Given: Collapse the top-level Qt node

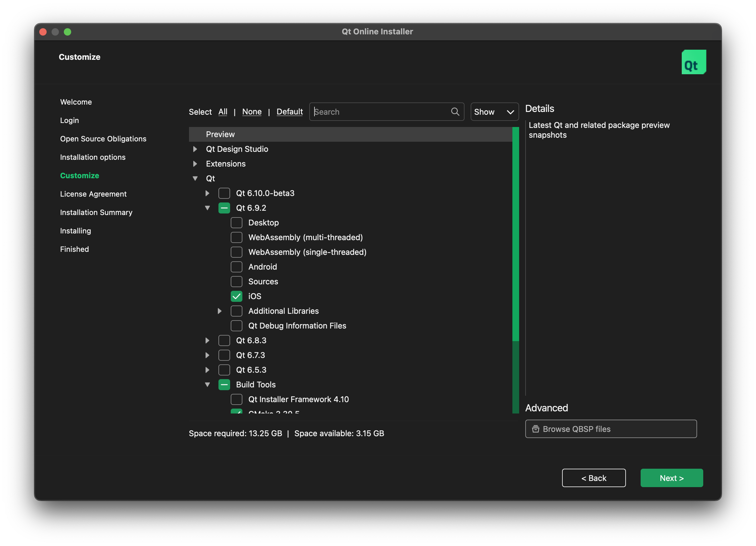Looking at the screenshot, I should point(195,178).
